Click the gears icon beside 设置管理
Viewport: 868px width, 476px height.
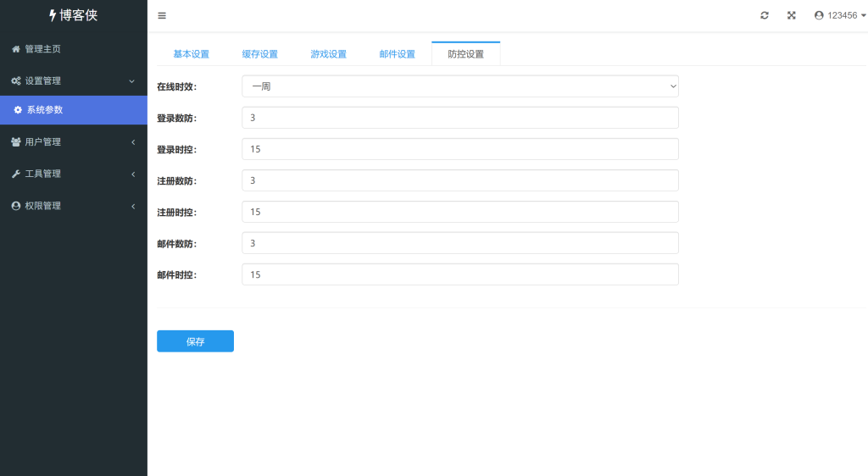point(16,80)
